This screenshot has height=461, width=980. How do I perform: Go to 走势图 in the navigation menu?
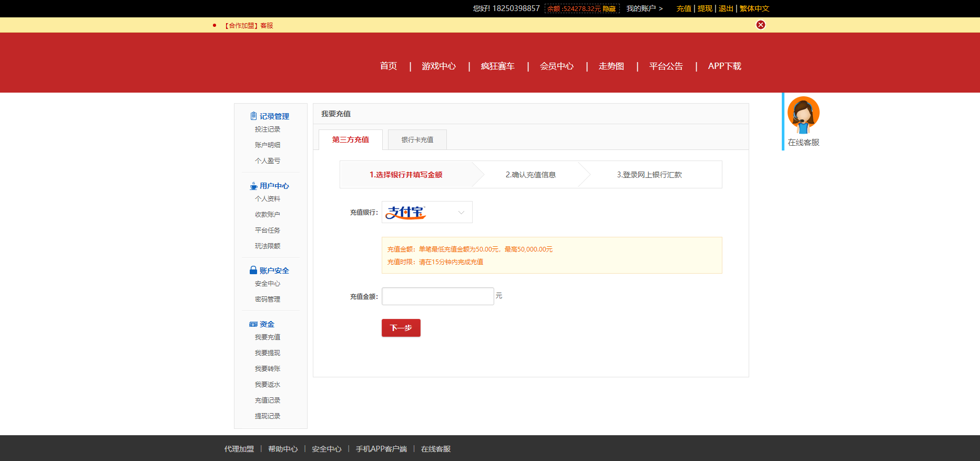coord(611,66)
